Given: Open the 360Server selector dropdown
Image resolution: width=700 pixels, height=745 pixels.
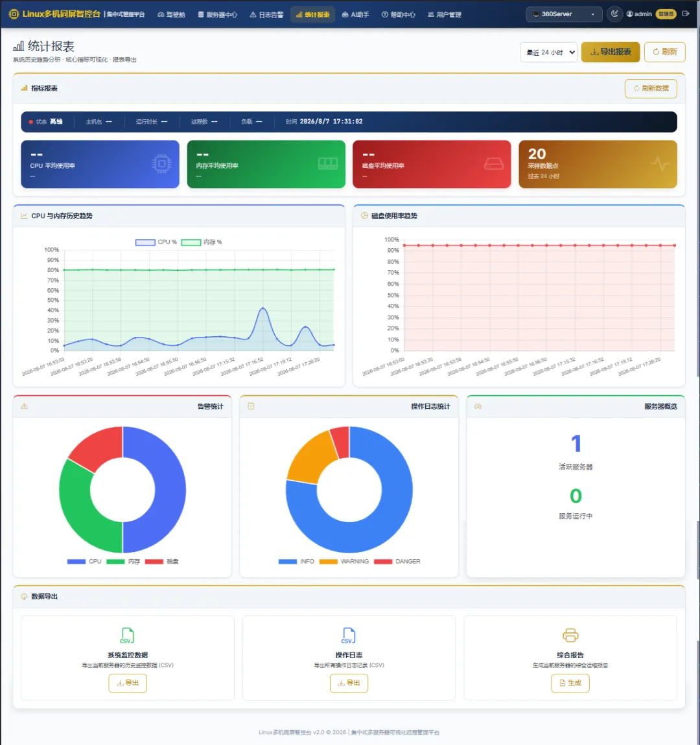Looking at the screenshot, I should [x=564, y=14].
